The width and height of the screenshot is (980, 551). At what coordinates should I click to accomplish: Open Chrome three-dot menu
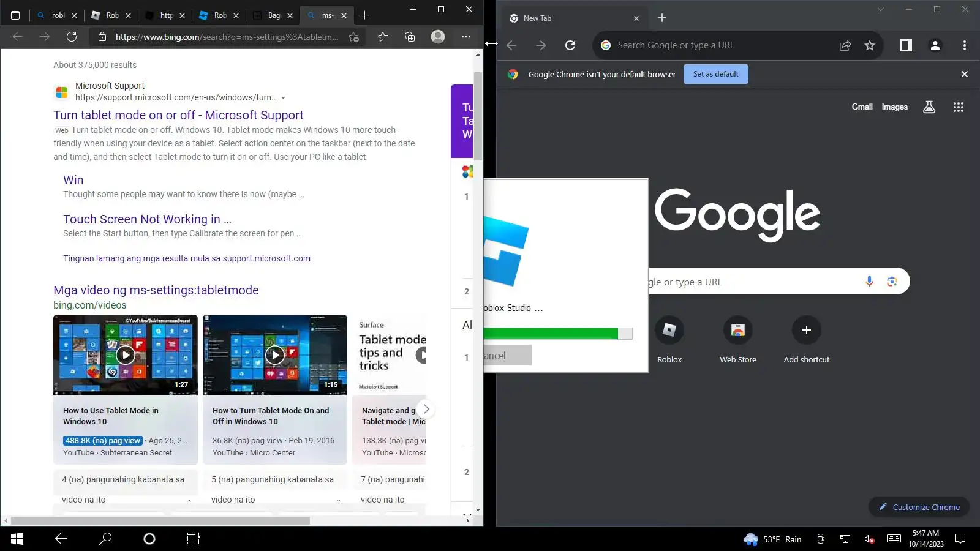point(965,45)
